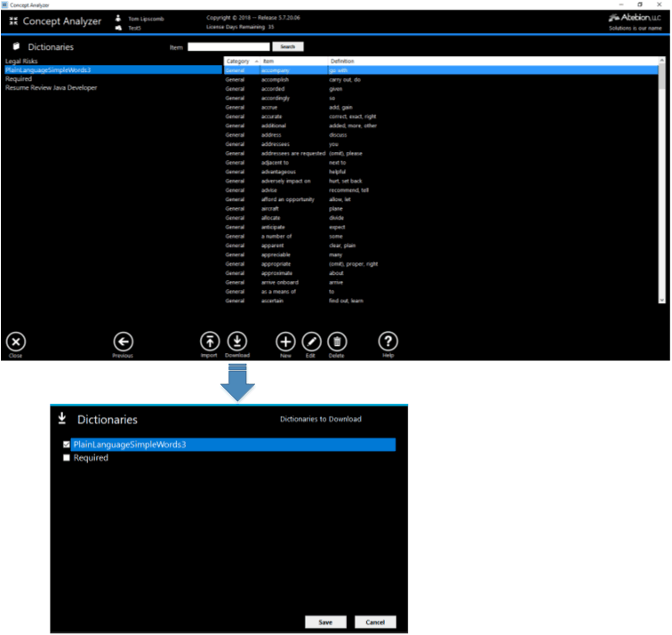The width and height of the screenshot is (672, 635).
Task: Select the 'accompany' table row
Action: coord(441,70)
